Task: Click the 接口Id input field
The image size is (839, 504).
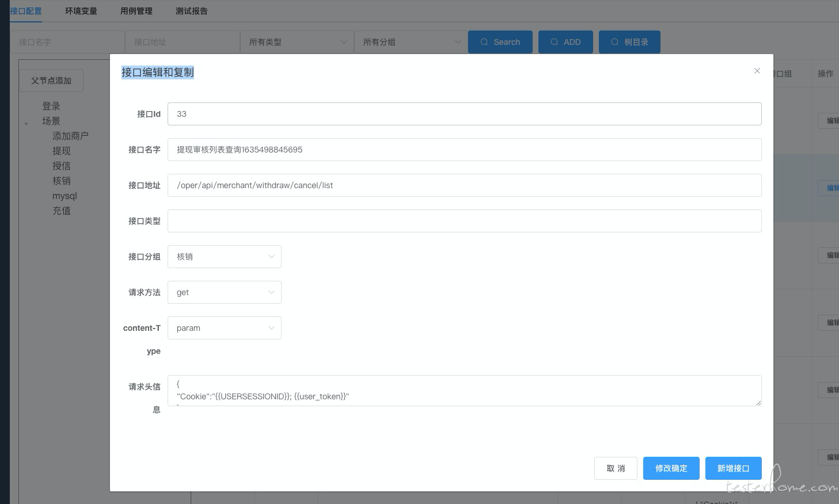Action: click(x=464, y=114)
